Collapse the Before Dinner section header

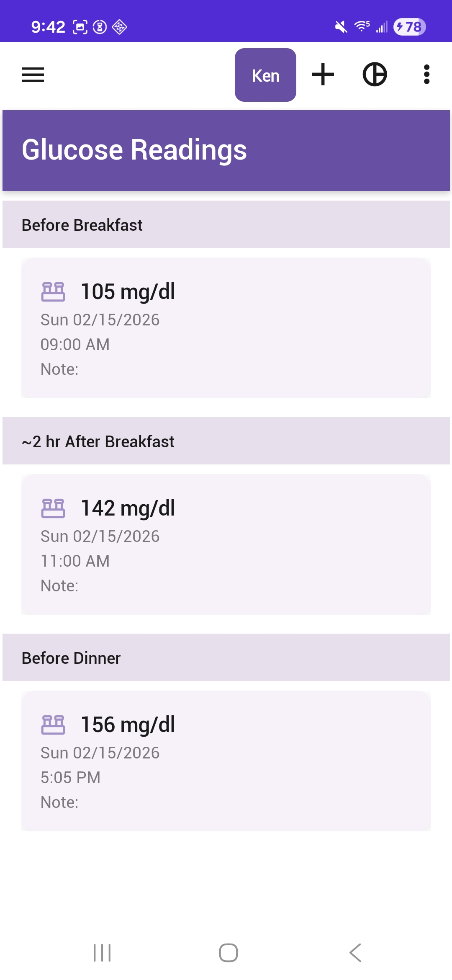pyautogui.click(x=226, y=658)
